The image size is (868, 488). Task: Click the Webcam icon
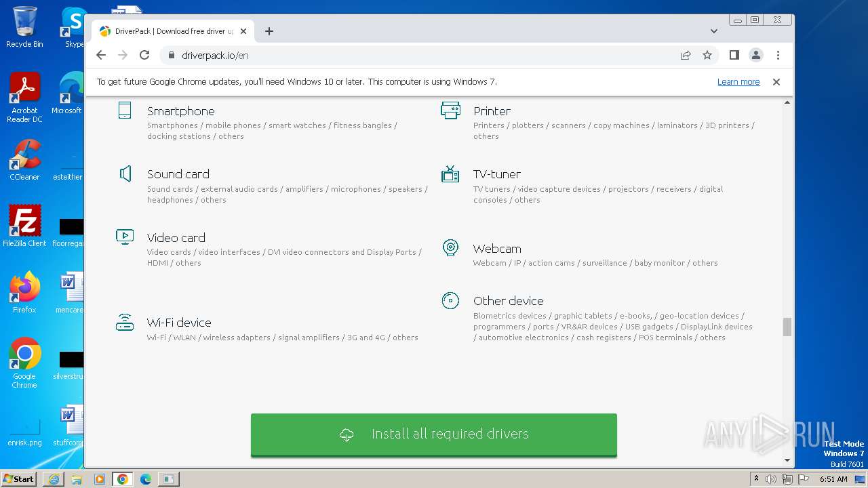pos(450,247)
